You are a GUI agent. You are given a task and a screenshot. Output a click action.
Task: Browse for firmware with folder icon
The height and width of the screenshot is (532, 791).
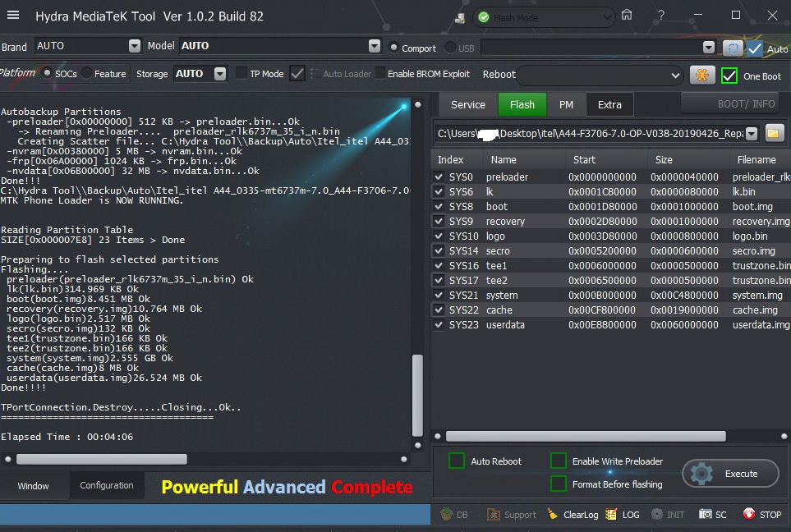pos(775,133)
